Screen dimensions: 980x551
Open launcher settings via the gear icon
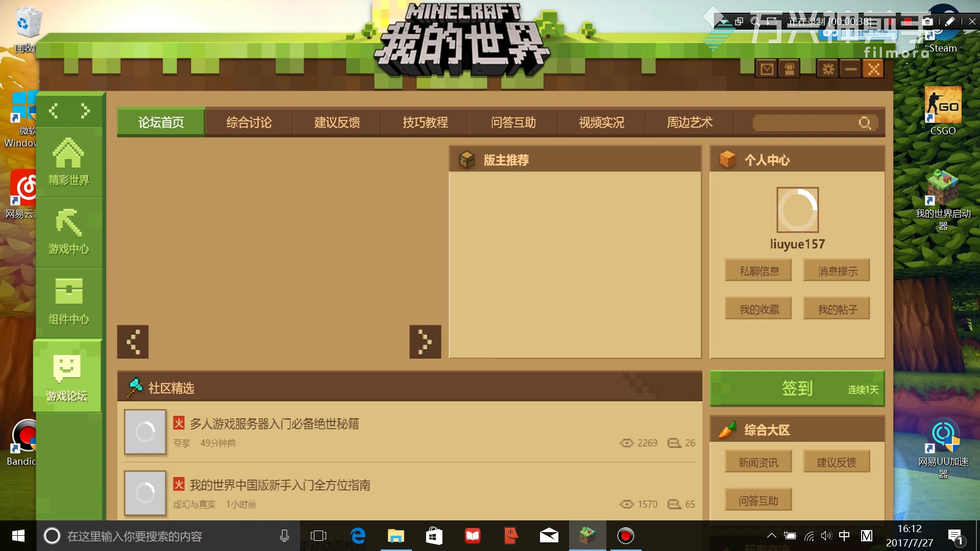[x=827, y=68]
